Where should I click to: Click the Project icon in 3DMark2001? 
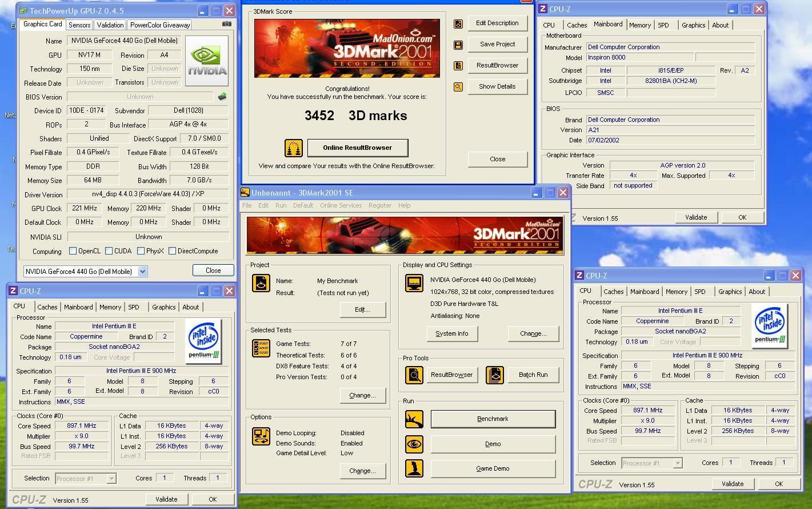point(261,283)
